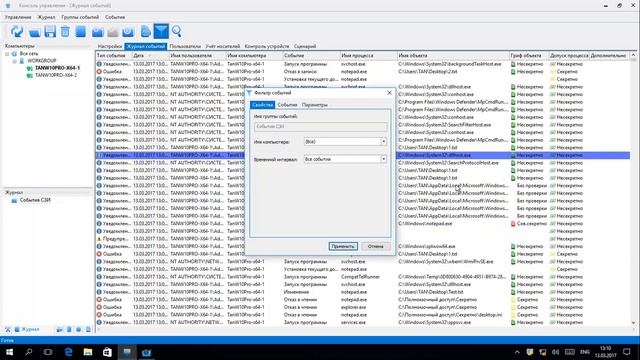Click the envelope with clock toolbar icon
The image size is (640, 360).
coord(128,32)
